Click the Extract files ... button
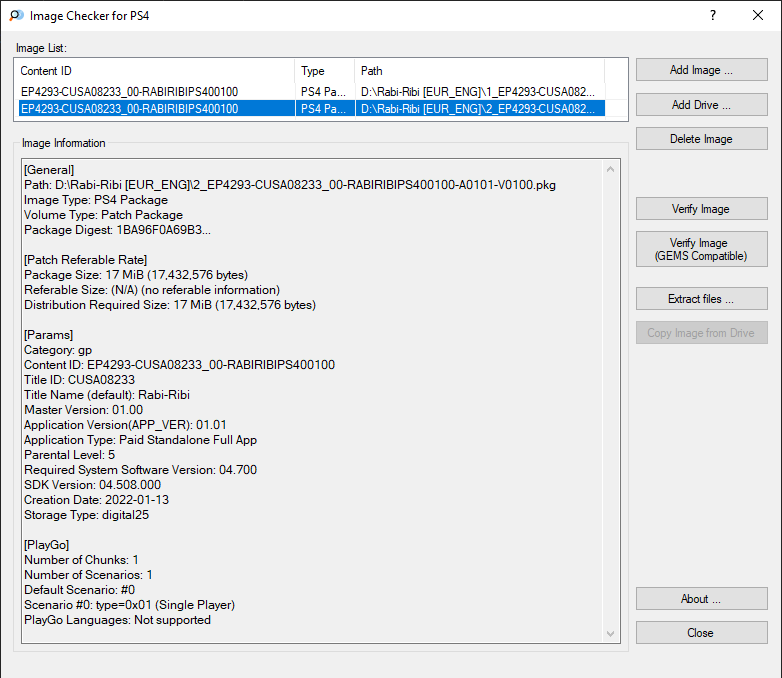 click(x=701, y=298)
